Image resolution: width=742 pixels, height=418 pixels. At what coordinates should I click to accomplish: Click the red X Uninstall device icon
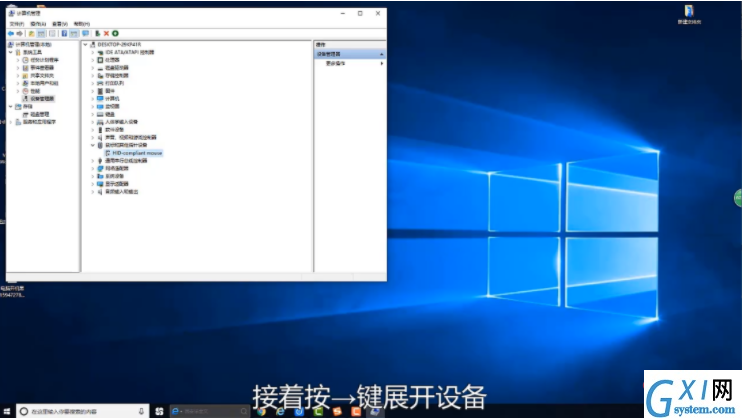point(106,34)
